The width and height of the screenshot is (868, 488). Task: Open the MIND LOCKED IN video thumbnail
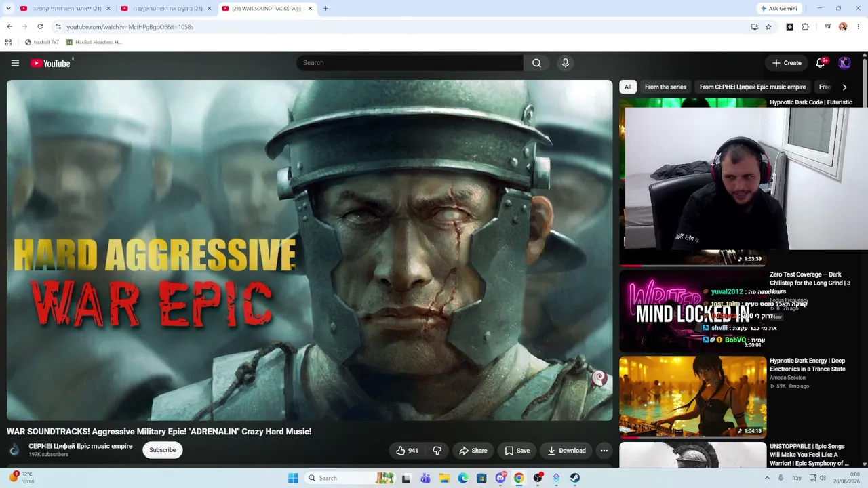click(693, 312)
